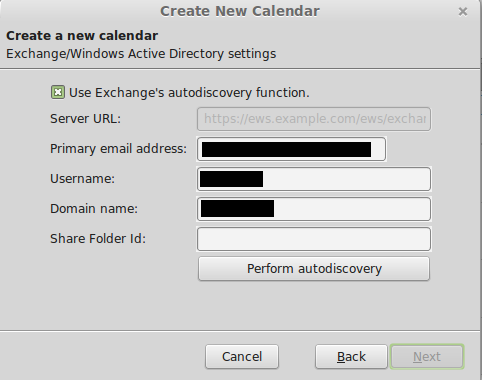The image size is (482, 380).
Task: Click the Server URL label
Action: pyautogui.click(x=85, y=119)
